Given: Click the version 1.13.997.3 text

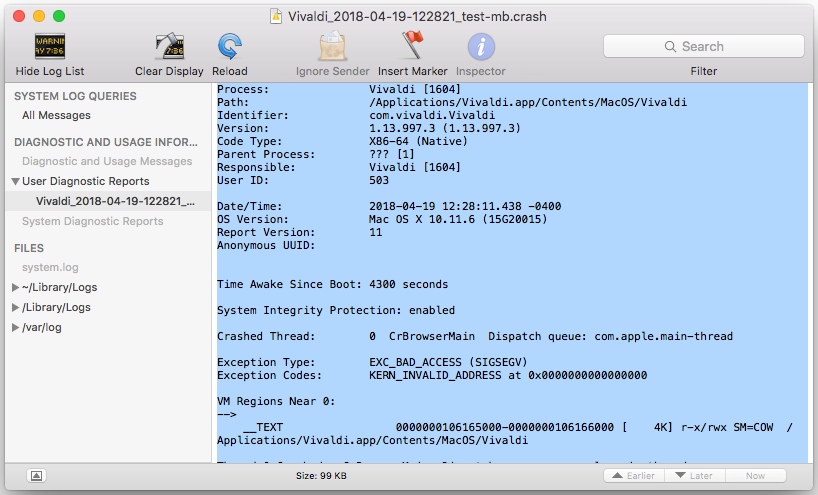Looking at the screenshot, I should pos(444,128).
